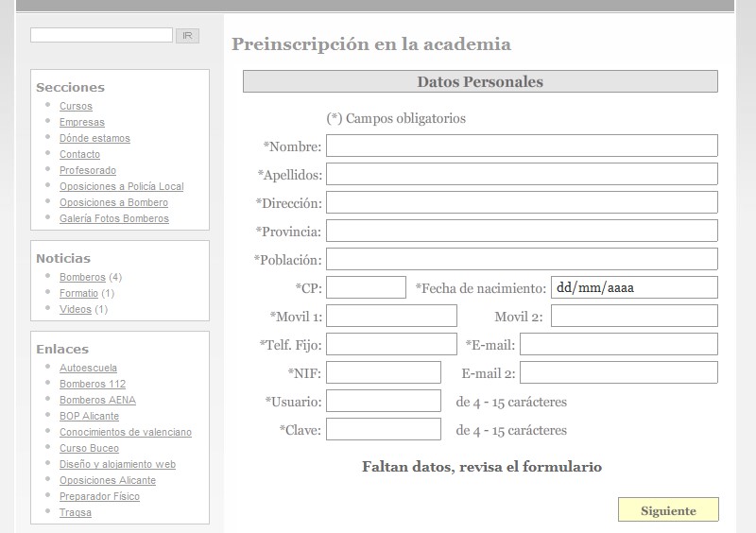This screenshot has height=533, width=756.
Task: Click the Preinscripción en la academia heading
Action: 370,43
